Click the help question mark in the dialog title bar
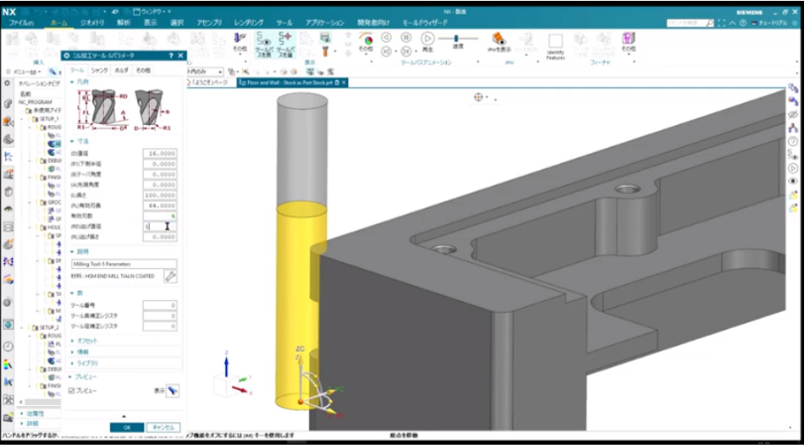 (x=170, y=55)
